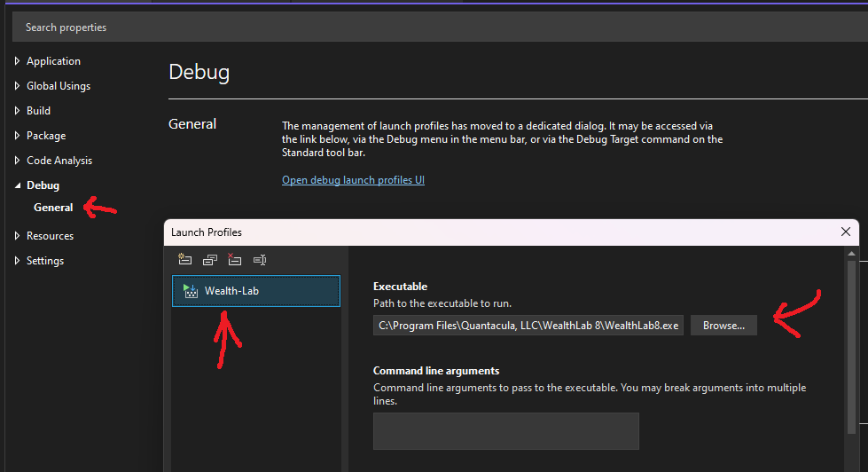Click the Create new launch profile icon
The image size is (868, 472).
[184, 260]
